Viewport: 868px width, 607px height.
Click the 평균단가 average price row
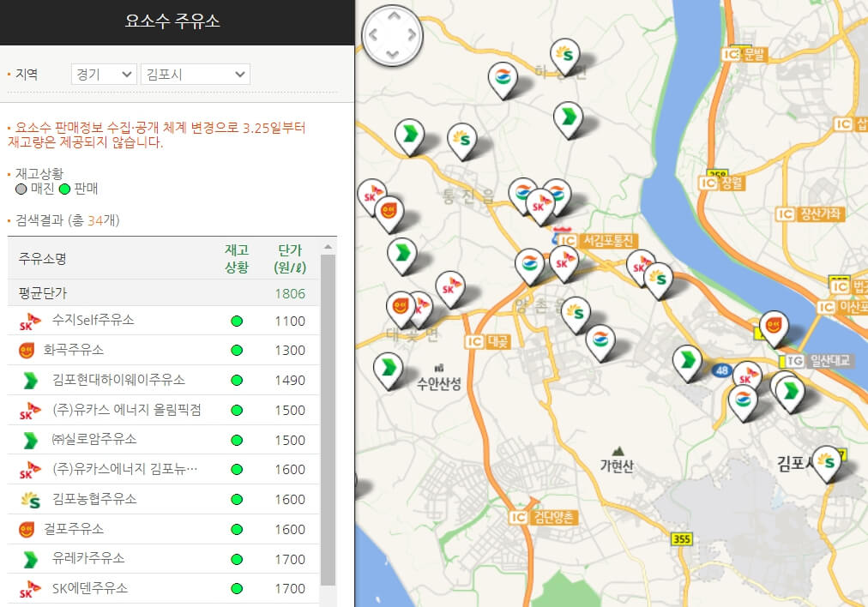tap(86, 292)
